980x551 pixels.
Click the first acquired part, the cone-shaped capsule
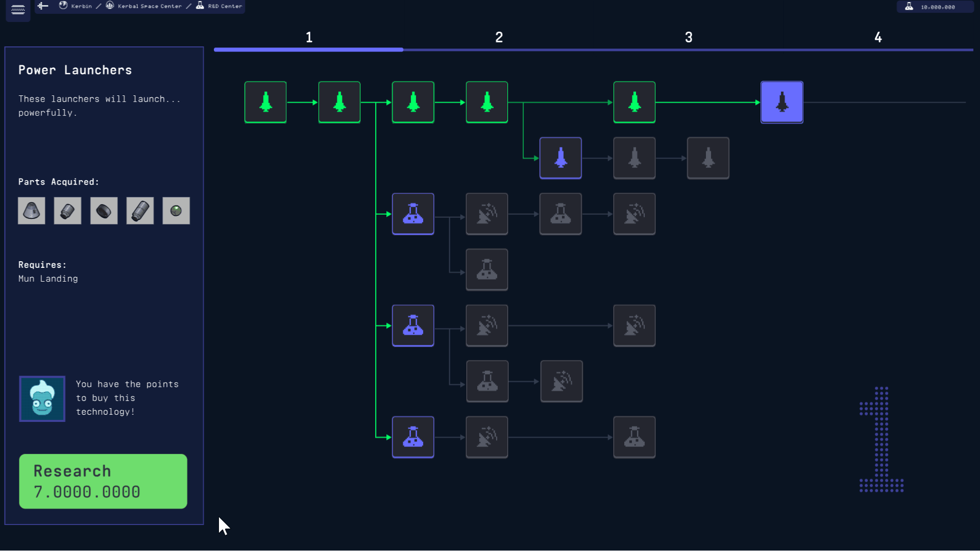tap(32, 211)
